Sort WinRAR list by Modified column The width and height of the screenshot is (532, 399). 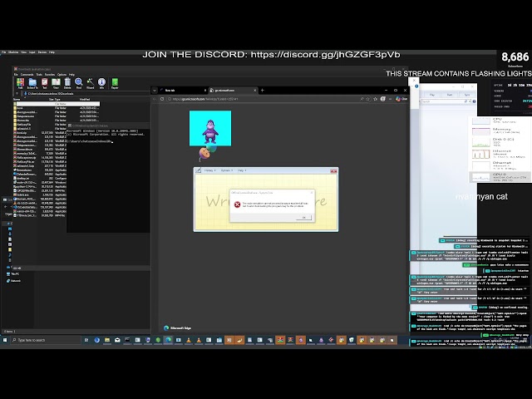[x=85, y=100]
